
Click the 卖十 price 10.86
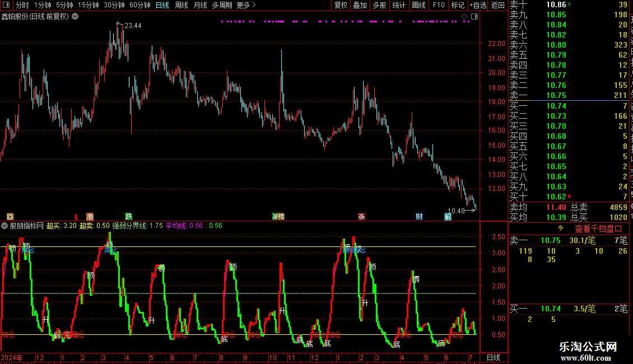coord(556,5)
